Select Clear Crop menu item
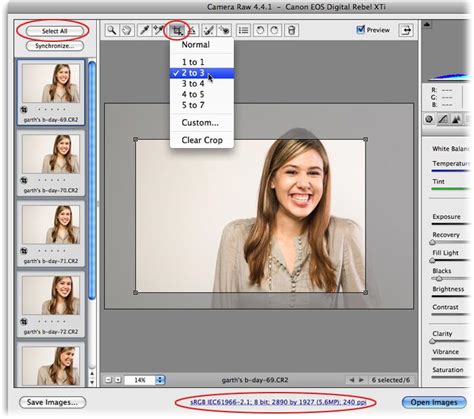Screen dimensions: 474x419 [x=202, y=140]
